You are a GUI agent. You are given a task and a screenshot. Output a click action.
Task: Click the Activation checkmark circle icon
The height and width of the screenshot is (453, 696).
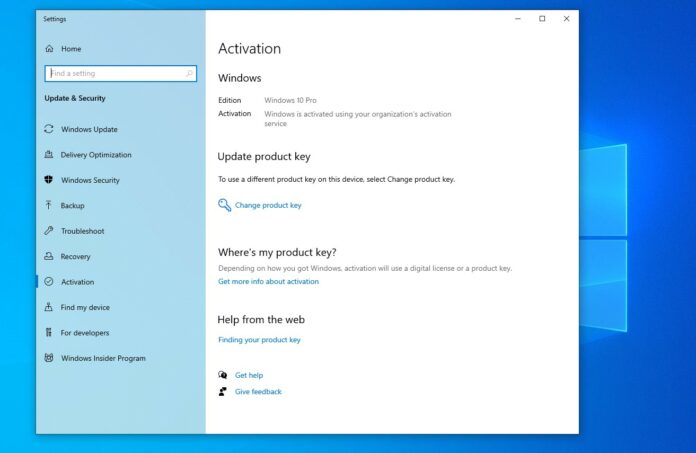49,281
